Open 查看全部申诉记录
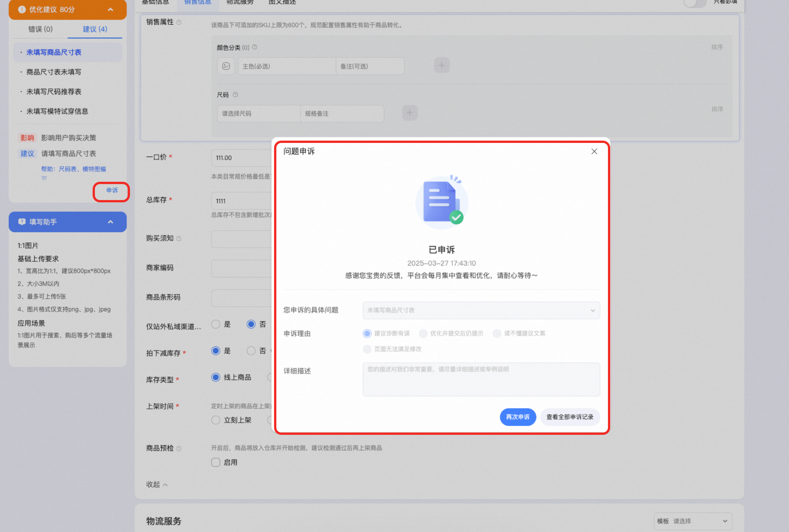The height and width of the screenshot is (532, 789). 570,417
